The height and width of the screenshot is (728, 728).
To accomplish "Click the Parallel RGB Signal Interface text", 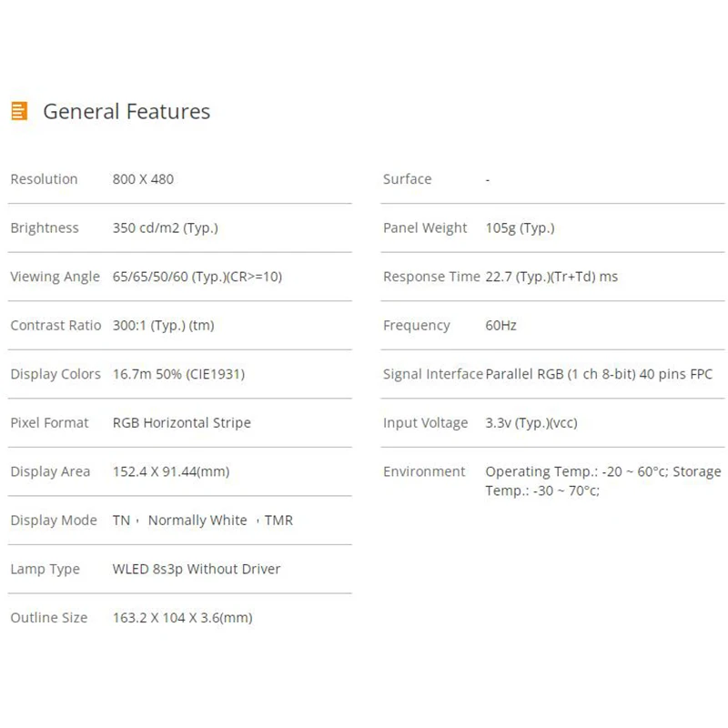I will click(x=599, y=374).
